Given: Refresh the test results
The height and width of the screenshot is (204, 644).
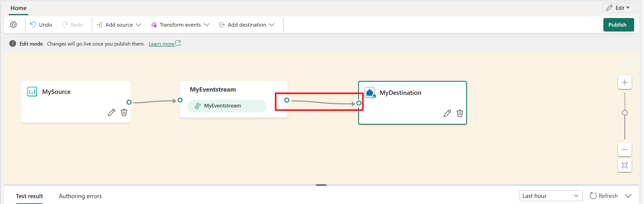Looking at the screenshot, I should pyautogui.click(x=604, y=196).
